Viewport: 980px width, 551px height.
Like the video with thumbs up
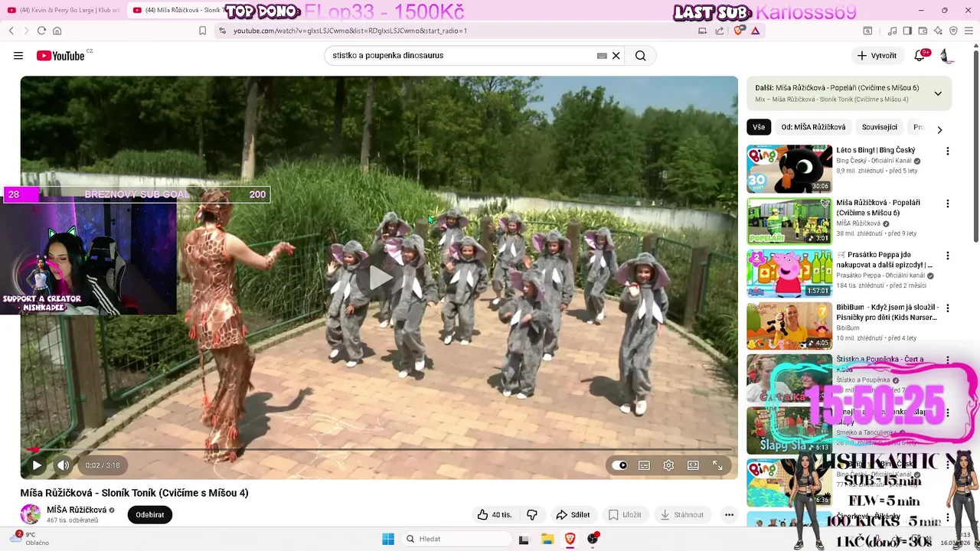[495, 515]
